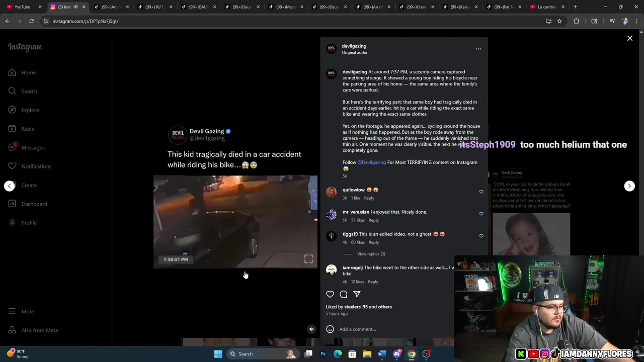Open the Windows Start menu
This screenshot has height=362, width=644.
218,354
